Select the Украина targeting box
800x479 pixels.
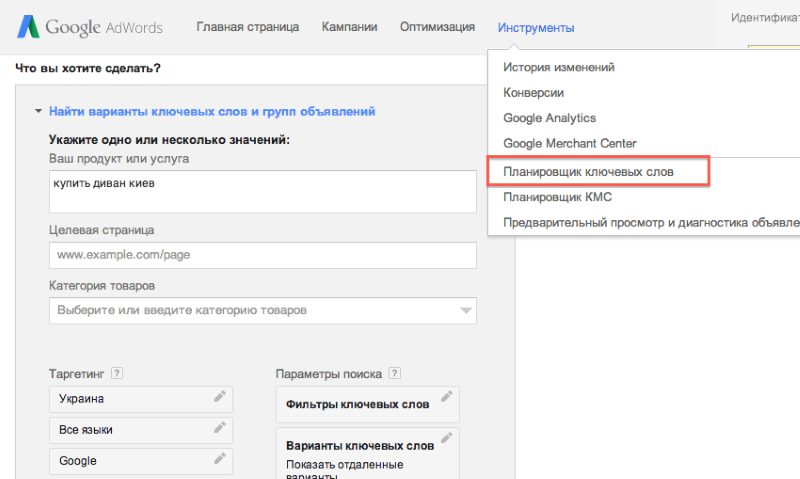click(x=141, y=399)
